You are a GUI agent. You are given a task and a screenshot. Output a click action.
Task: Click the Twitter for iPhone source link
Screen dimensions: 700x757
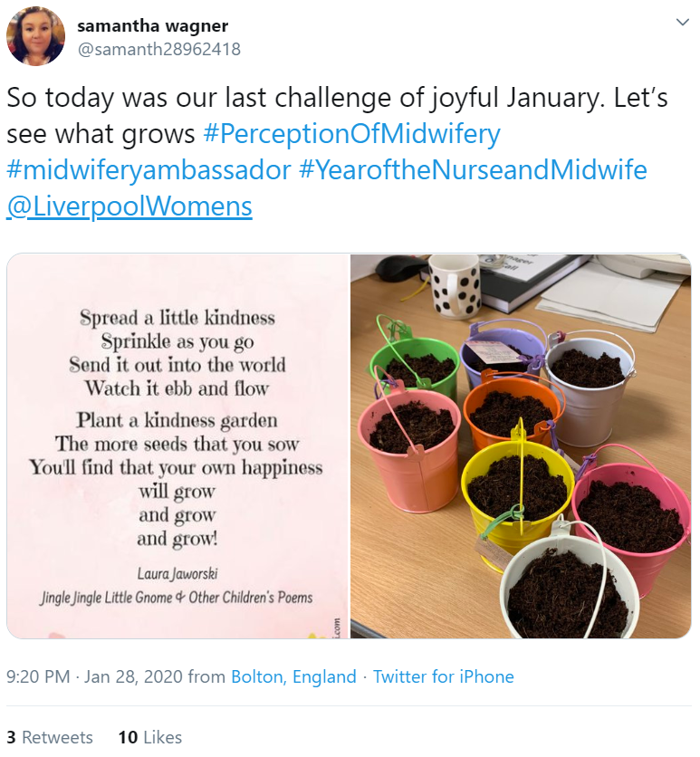click(x=444, y=676)
